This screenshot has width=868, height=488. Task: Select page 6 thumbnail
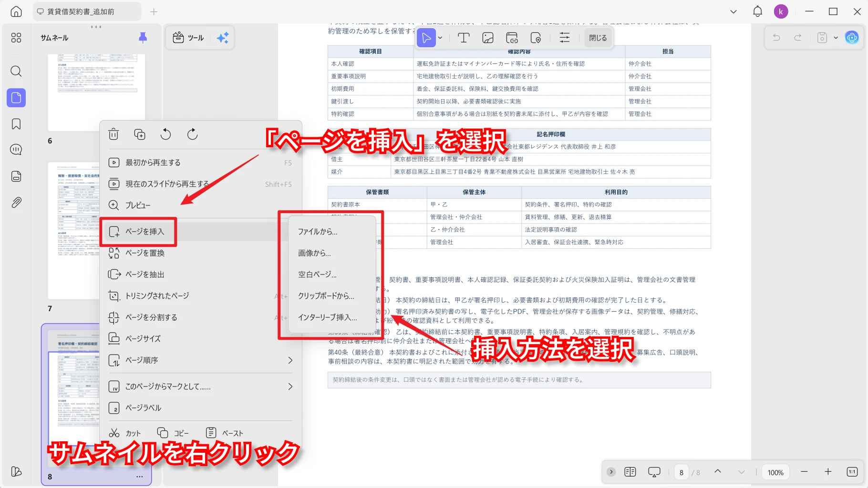pyautogui.click(x=96, y=92)
